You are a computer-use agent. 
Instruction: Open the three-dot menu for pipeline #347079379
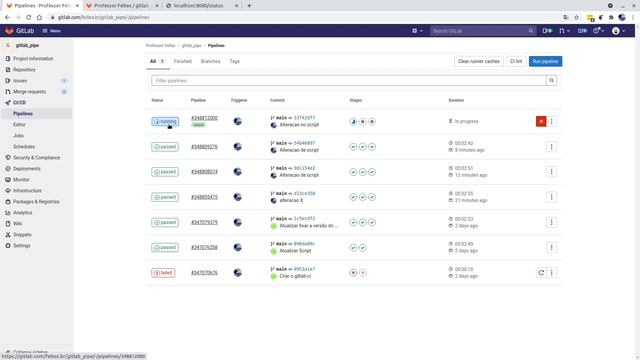551,222
